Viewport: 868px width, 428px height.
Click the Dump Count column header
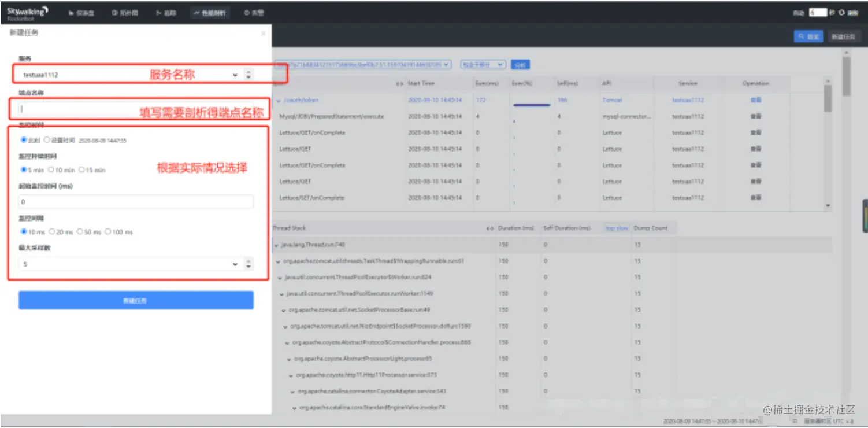[x=651, y=228]
